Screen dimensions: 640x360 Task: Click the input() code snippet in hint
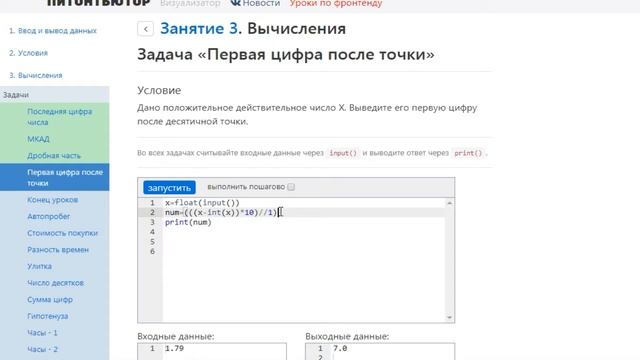(x=343, y=153)
